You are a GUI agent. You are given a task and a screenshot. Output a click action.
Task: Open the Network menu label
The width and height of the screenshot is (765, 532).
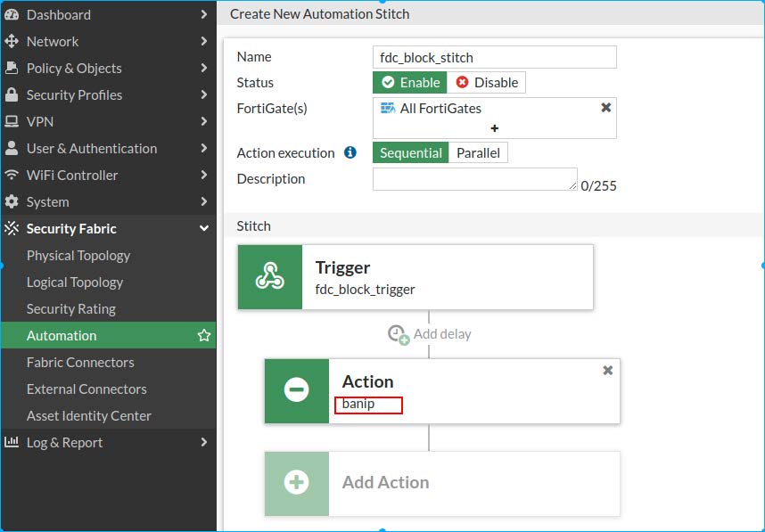[x=53, y=42]
